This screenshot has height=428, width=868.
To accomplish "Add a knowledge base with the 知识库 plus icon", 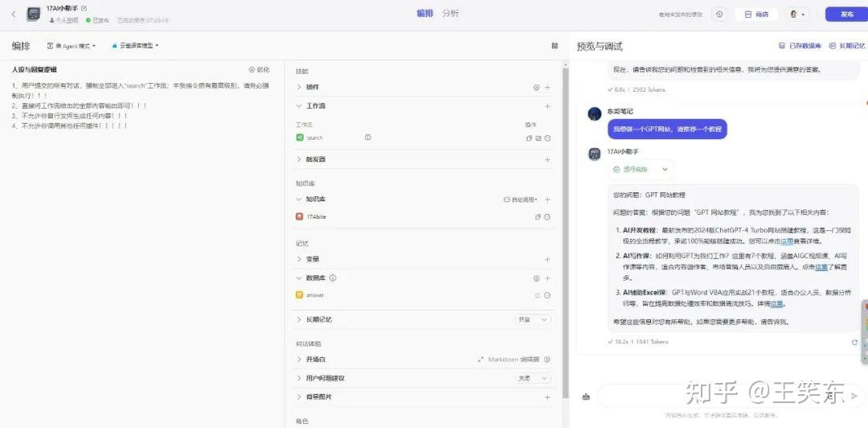I will tap(547, 200).
